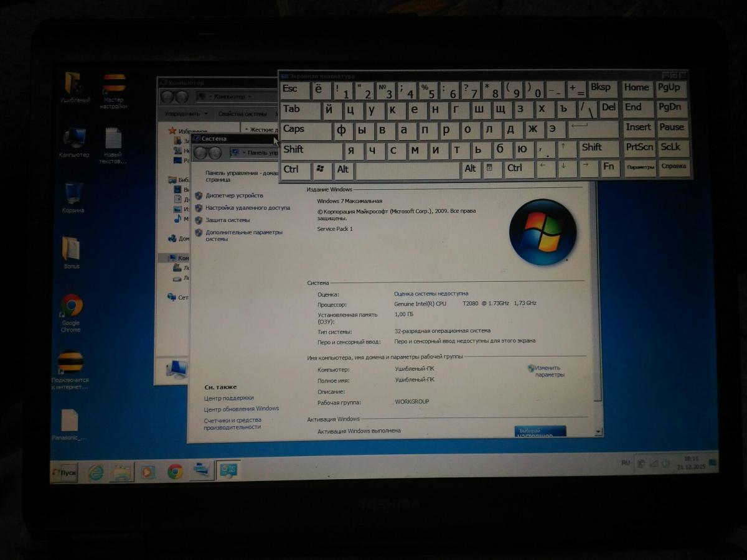Image resolution: width=747 pixels, height=560 pixels.
Task: Click the Дополнительные параметры системы shield icon
Action: [x=199, y=233]
